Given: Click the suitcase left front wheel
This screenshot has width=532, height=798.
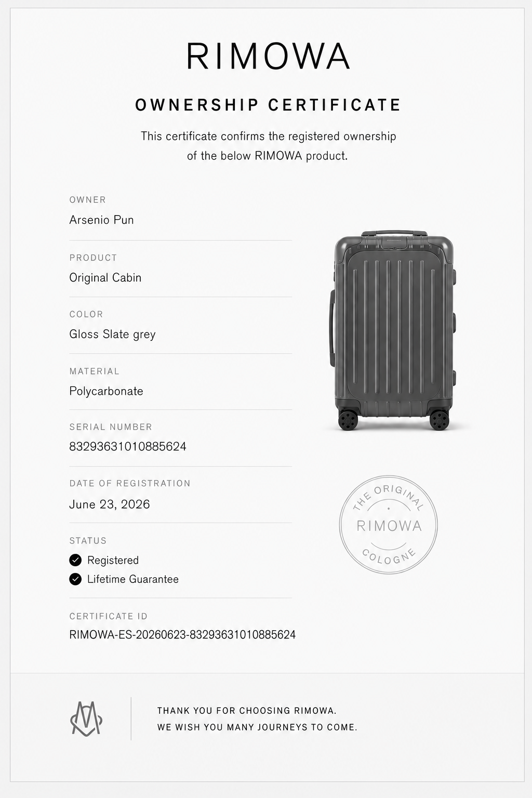Looking at the screenshot, I should pyautogui.click(x=348, y=419).
